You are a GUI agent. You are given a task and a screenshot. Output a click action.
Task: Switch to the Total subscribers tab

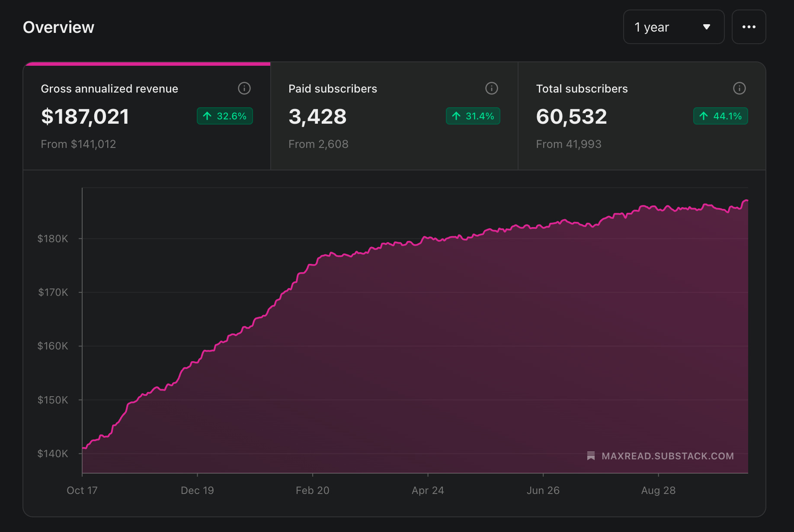pyautogui.click(x=642, y=116)
